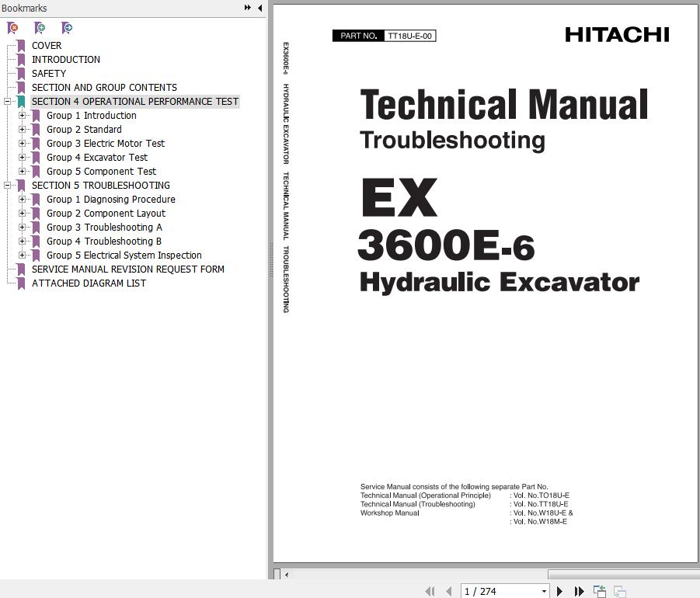Click the Technical Manual heading

click(504, 105)
